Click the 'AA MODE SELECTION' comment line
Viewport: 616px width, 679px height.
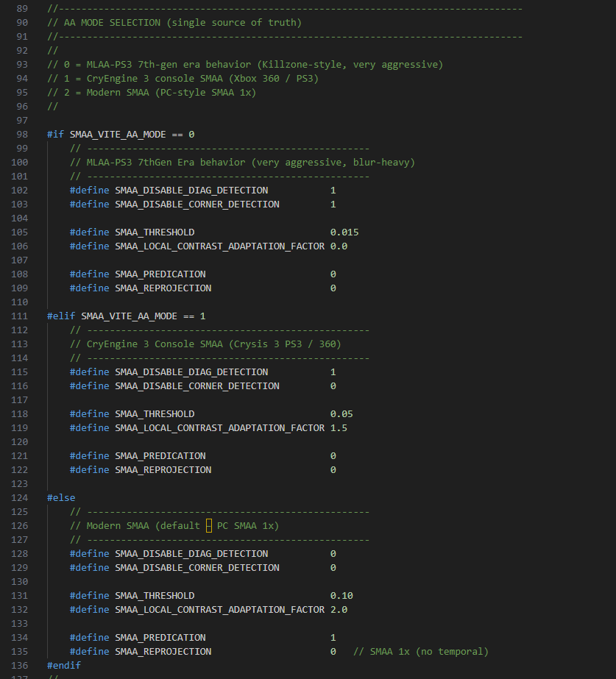coord(174,23)
